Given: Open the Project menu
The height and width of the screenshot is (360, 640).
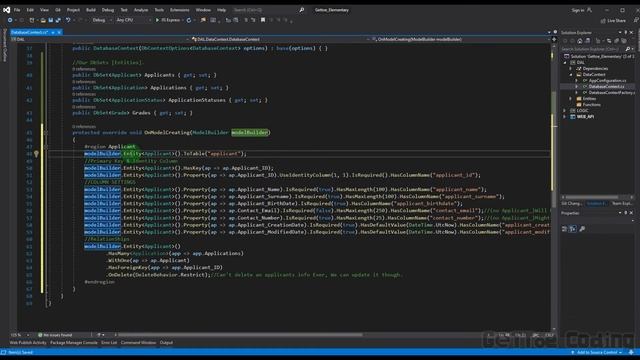Looking at the screenshot, I should [73, 10].
